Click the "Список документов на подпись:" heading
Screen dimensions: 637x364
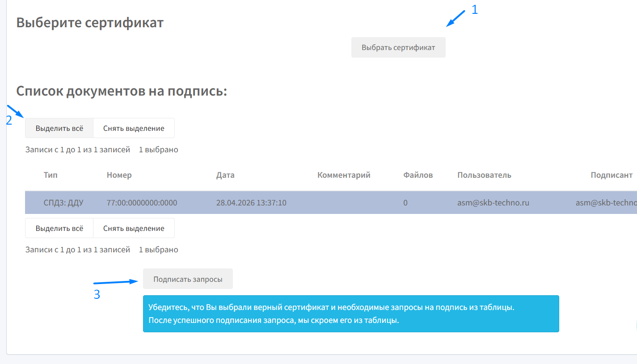coord(122,91)
